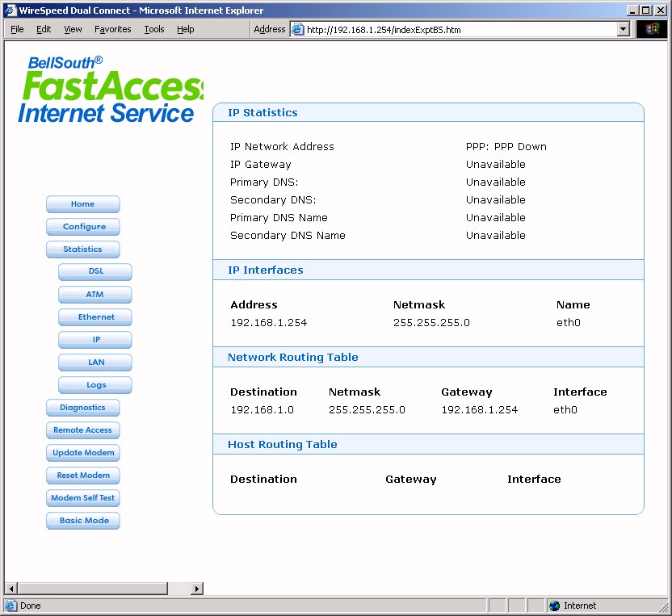
Task: Open the Configure section
Action: (82, 227)
